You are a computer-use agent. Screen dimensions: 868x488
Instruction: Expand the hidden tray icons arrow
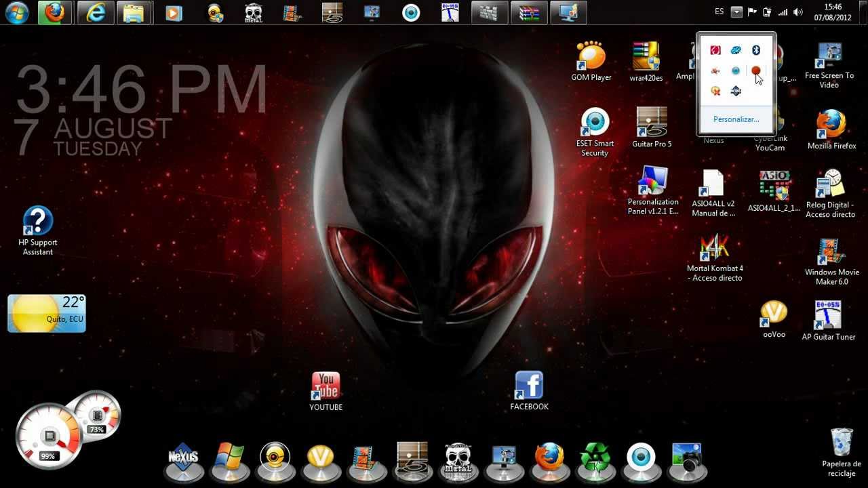tap(736, 12)
